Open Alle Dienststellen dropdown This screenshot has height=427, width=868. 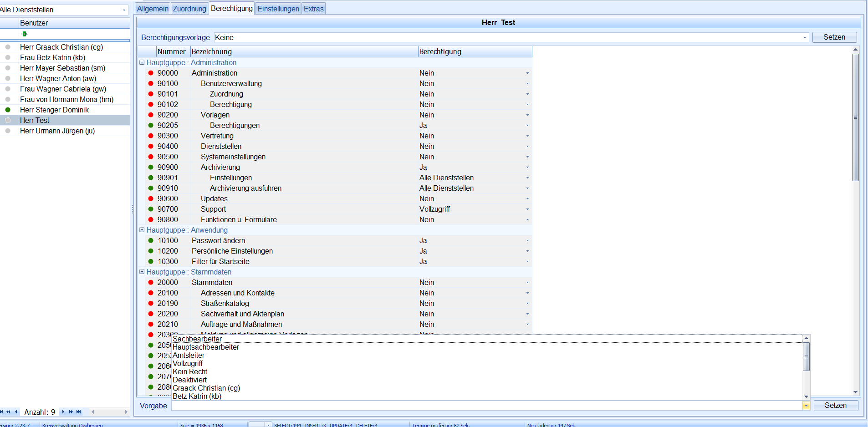pos(124,10)
